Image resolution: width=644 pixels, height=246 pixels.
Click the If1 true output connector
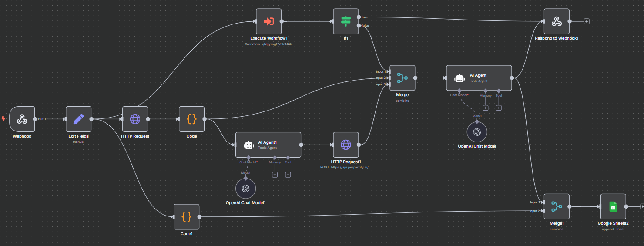tap(358, 17)
